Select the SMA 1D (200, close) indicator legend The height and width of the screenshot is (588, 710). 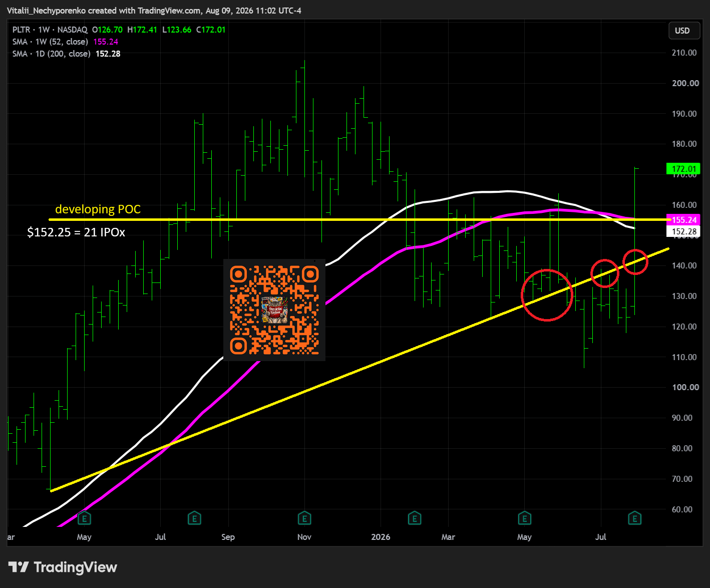click(52, 54)
